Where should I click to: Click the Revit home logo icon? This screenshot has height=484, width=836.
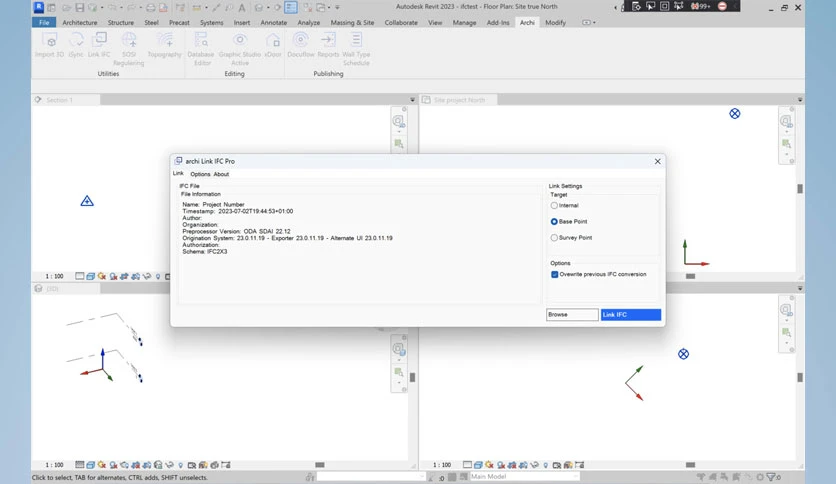pyautogui.click(x=38, y=7)
